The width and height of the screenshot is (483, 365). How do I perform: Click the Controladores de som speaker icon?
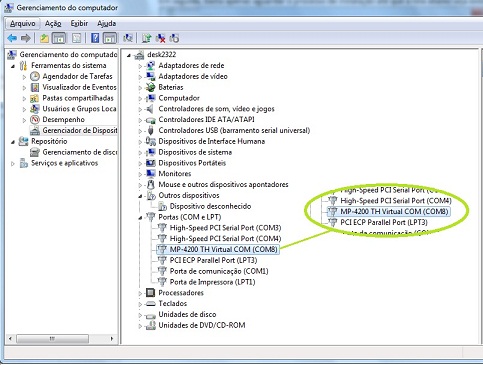[151, 109]
